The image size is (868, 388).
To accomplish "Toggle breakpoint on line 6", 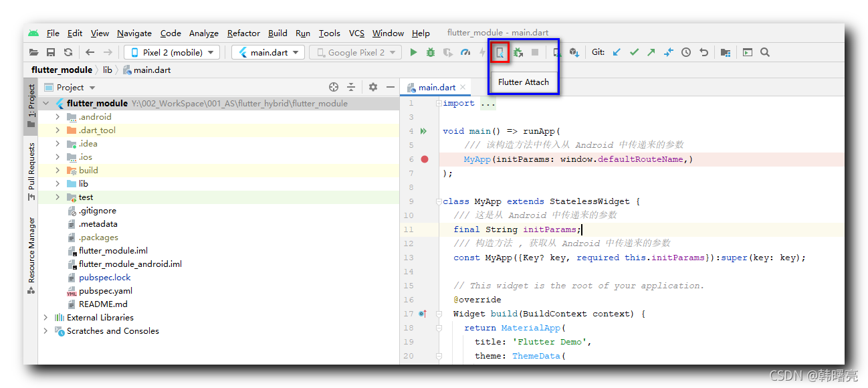I will click(x=425, y=159).
